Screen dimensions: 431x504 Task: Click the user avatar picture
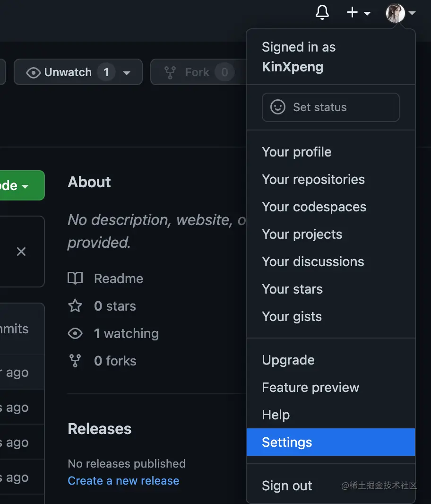[396, 13]
